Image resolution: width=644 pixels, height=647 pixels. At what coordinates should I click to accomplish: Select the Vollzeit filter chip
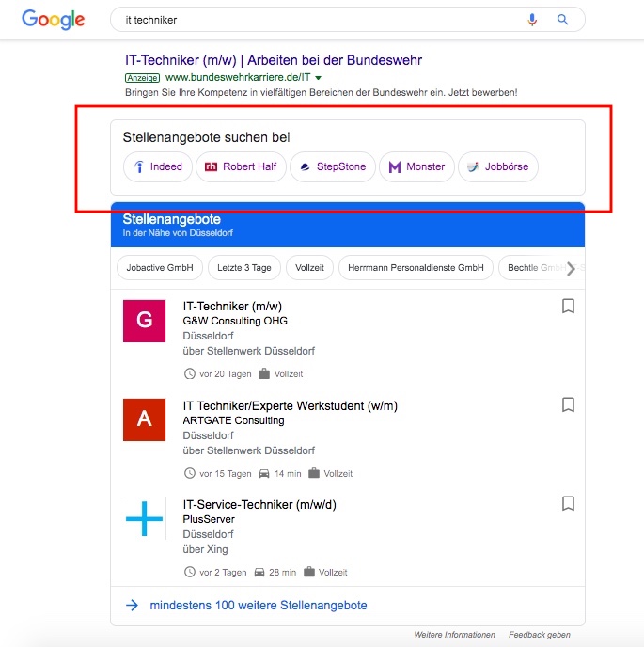[307, 268]
